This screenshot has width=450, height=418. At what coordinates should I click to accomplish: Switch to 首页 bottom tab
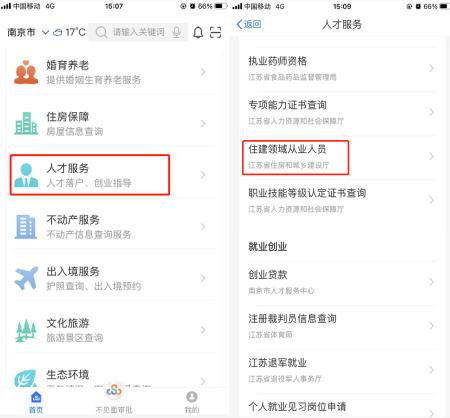tap(36, 402)
